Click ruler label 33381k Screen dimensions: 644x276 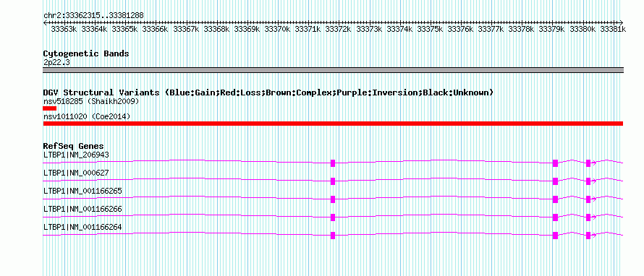pos(613,29)
